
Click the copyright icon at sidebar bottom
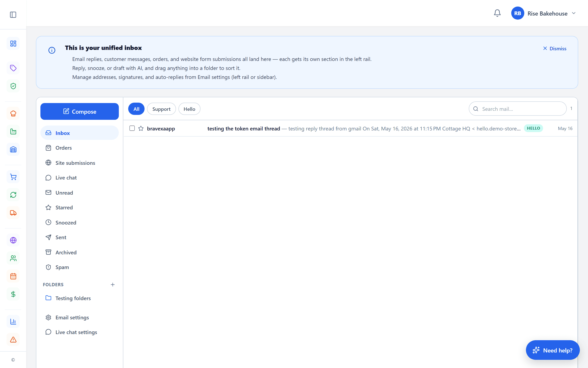13,360
